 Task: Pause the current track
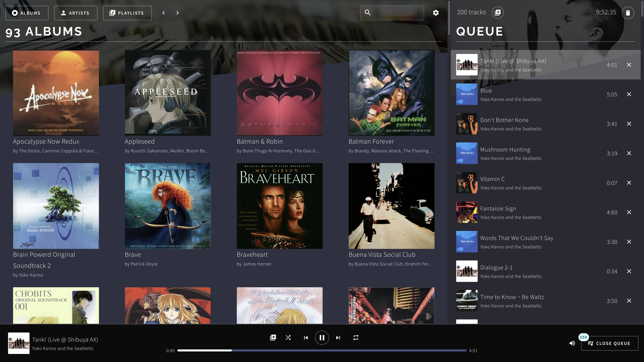[322, 338]
